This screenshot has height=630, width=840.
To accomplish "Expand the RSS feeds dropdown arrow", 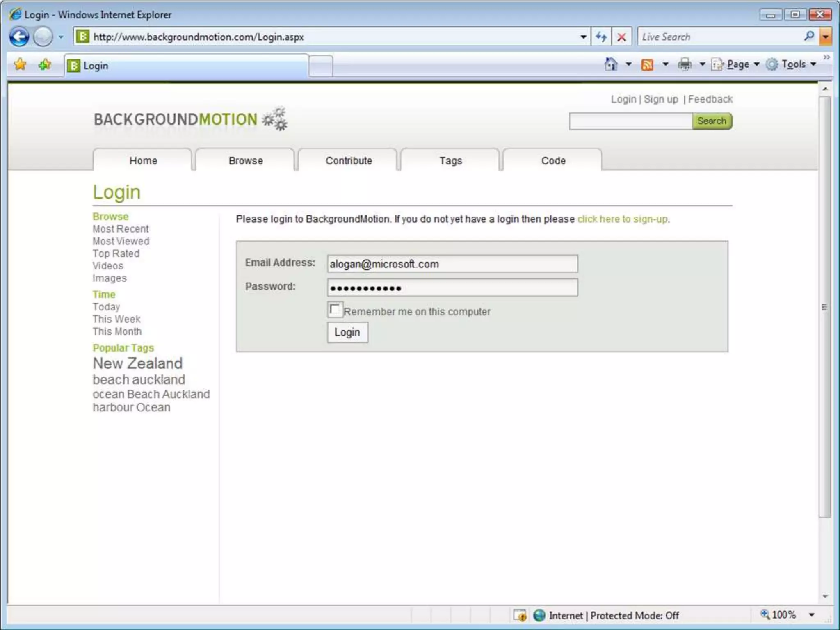I will pos(665,64).
